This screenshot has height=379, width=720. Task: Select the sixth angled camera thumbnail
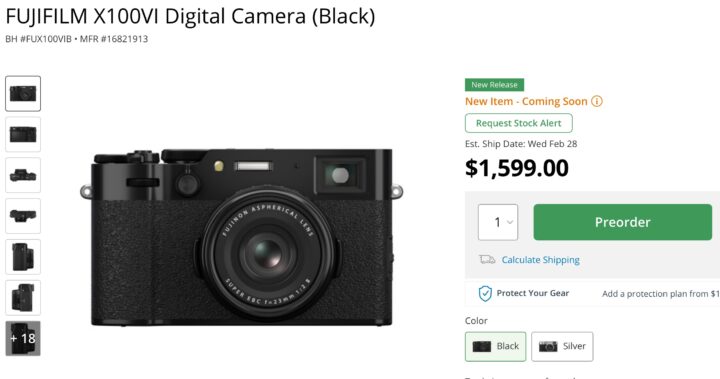tap(23, 298)
